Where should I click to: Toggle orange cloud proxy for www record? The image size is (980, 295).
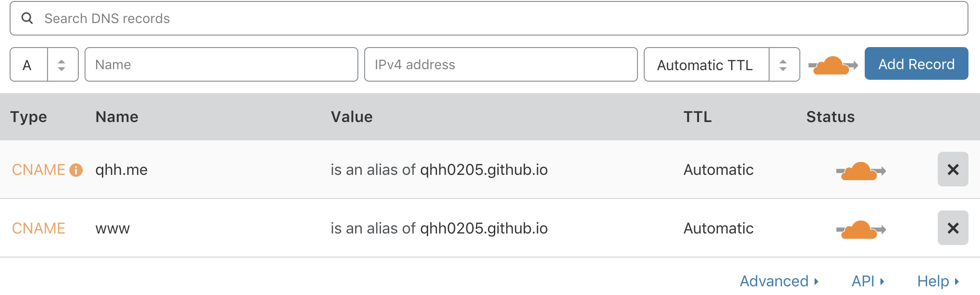(861, 229)
